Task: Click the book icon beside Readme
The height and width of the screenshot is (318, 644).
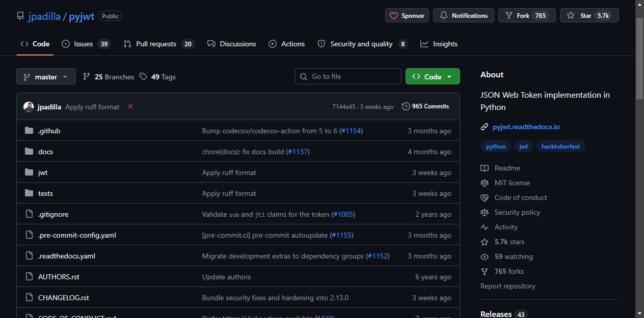Action: (485, 168)
